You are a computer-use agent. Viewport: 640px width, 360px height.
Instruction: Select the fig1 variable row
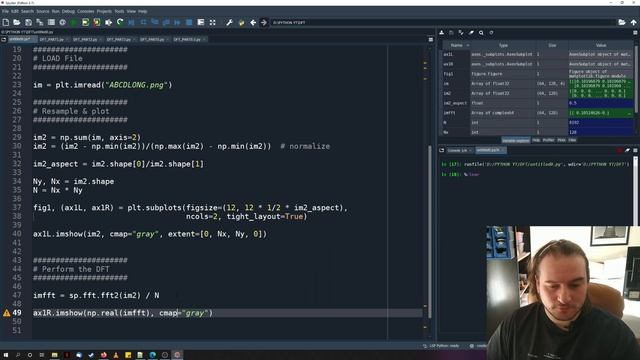(538, 74)
